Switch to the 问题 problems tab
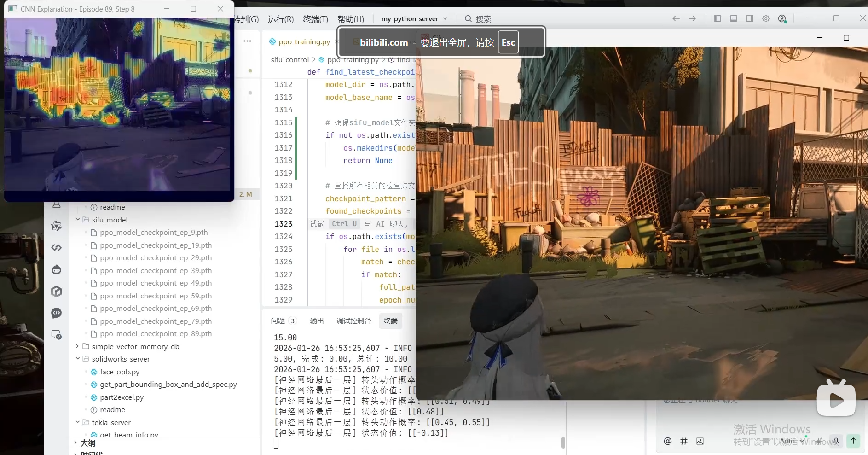 click(283, 321)
